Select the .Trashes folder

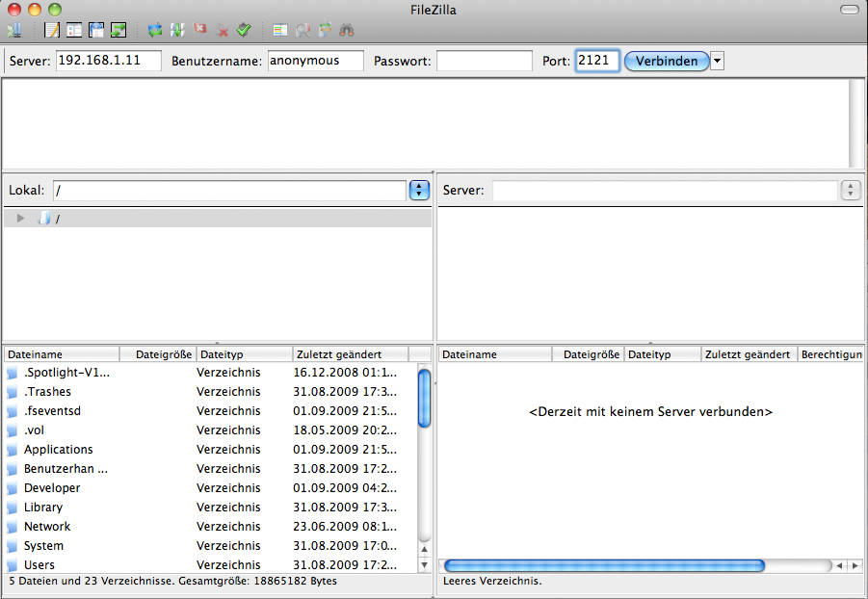pos(210,392)
